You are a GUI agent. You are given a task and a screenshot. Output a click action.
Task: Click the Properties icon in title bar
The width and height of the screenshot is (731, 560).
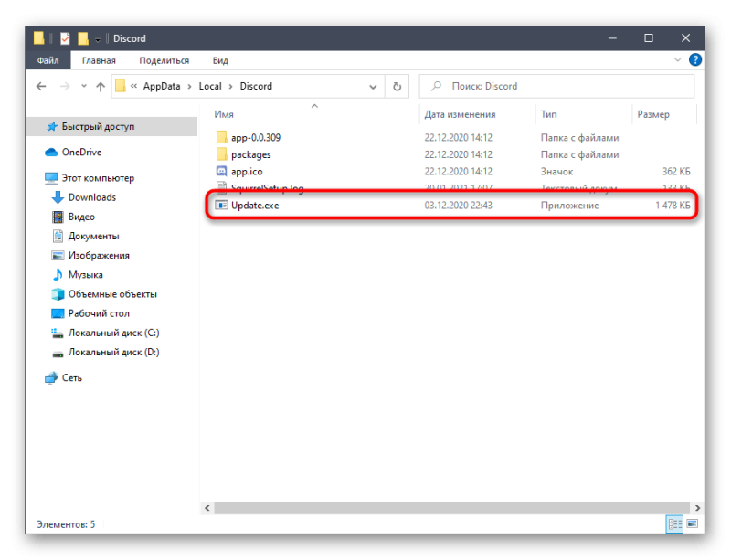coord(65,38)
